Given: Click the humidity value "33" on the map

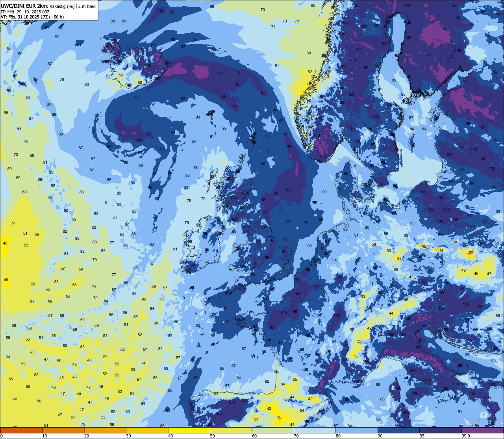Looking at the screenshot, I should 356,356.
